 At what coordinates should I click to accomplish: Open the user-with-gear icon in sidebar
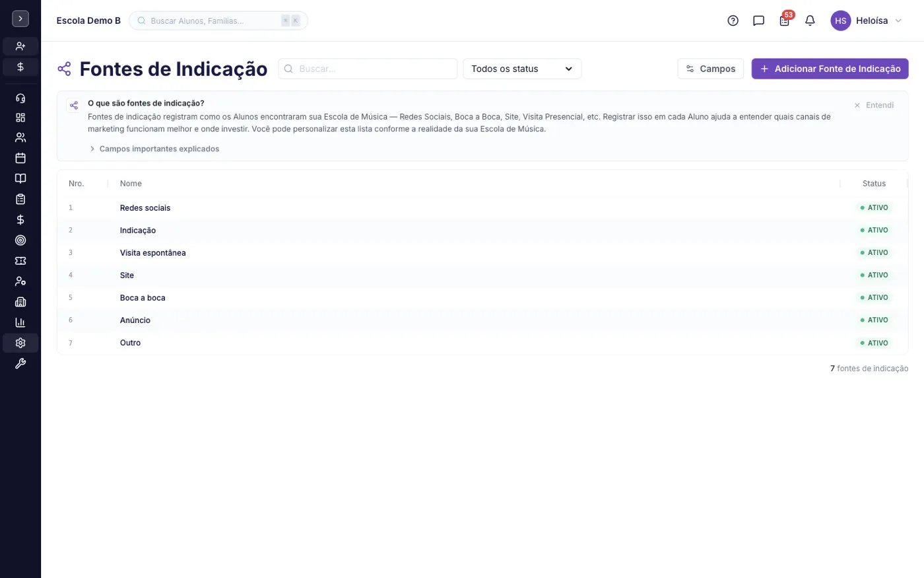20,281
